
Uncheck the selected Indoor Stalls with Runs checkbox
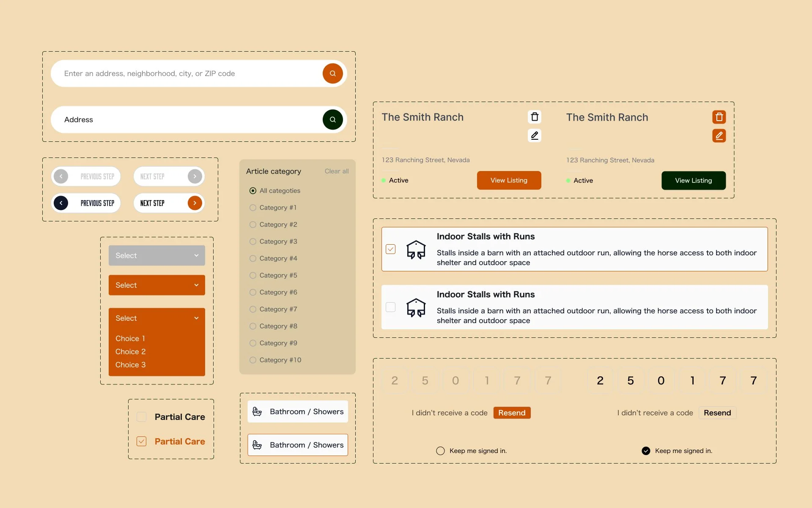click(x=391, y=249)
